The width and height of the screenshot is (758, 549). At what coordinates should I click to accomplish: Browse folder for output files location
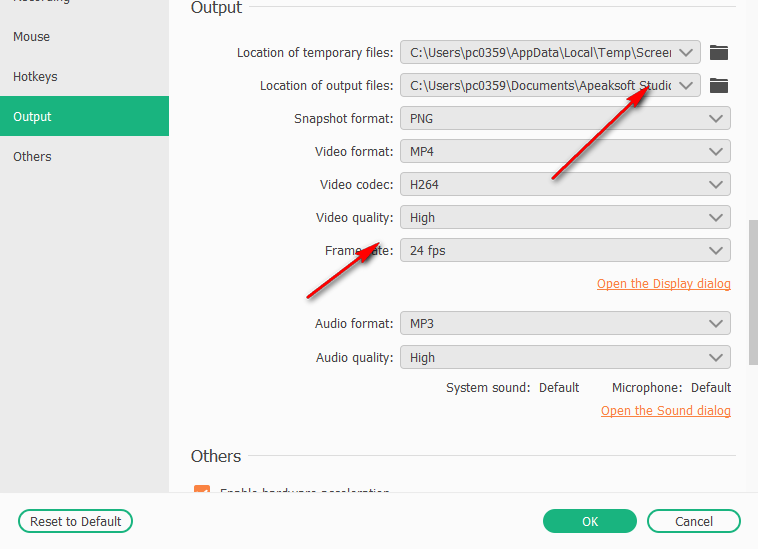(x=718, y=86)
